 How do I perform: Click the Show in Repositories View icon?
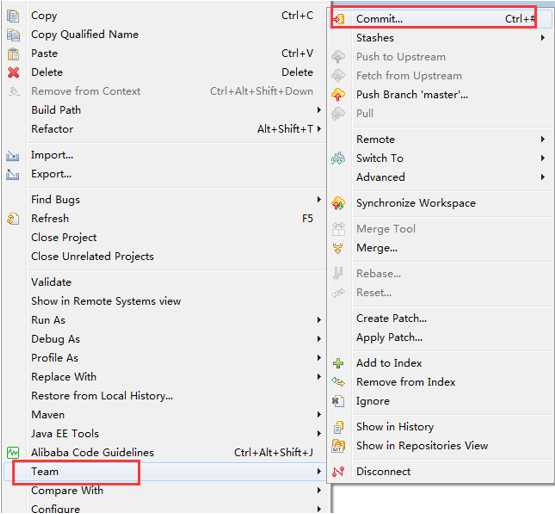point(338,445)
